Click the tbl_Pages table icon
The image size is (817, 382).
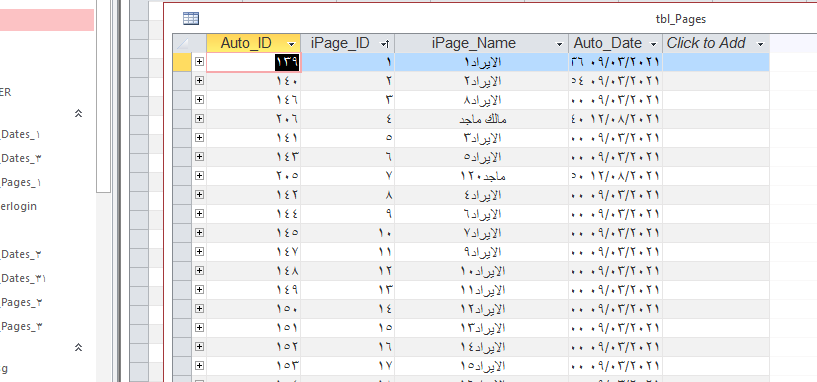[x=191, y=19]
